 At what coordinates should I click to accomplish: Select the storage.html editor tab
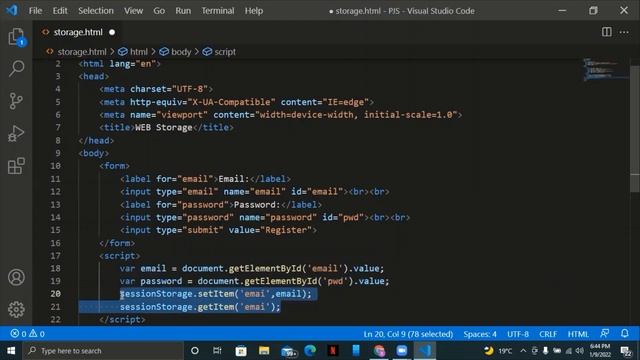point(78,32)
